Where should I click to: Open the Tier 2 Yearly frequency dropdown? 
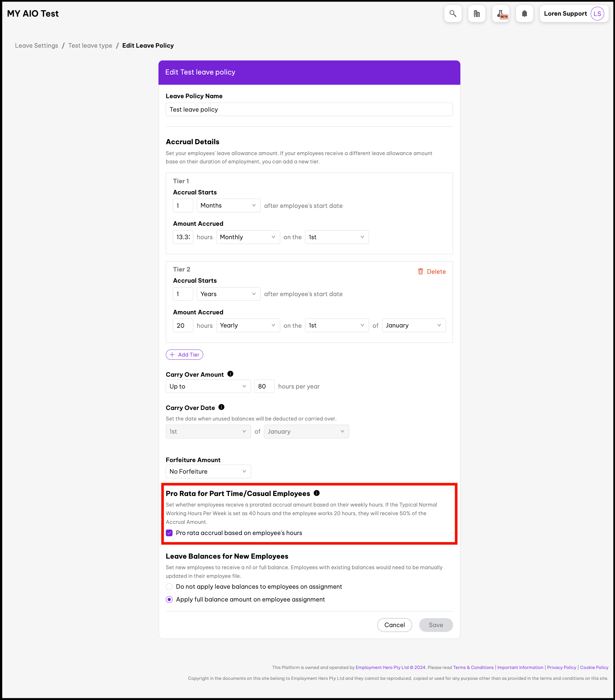point(248,325)
